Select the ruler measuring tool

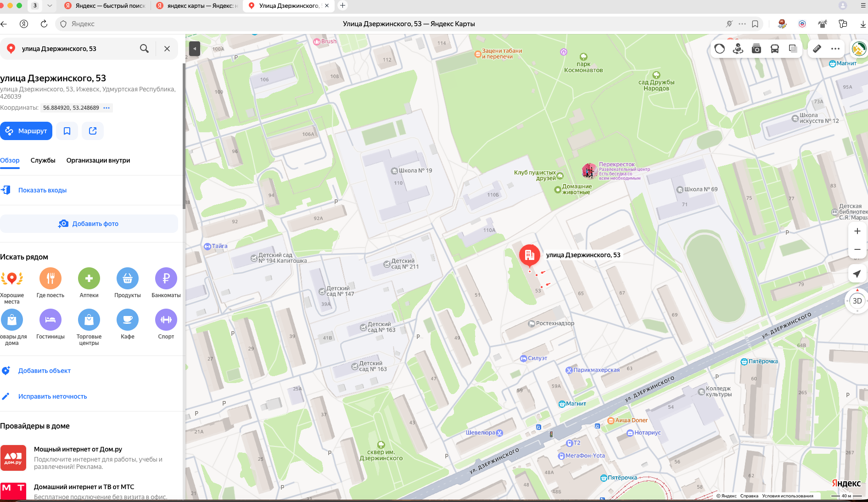(817, 49)
